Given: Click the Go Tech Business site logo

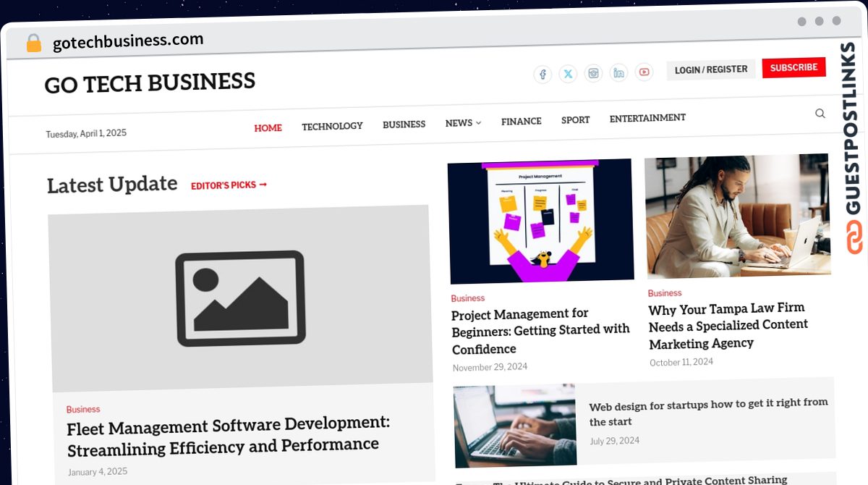Looking at the screenshot, I should pos(150,83).
